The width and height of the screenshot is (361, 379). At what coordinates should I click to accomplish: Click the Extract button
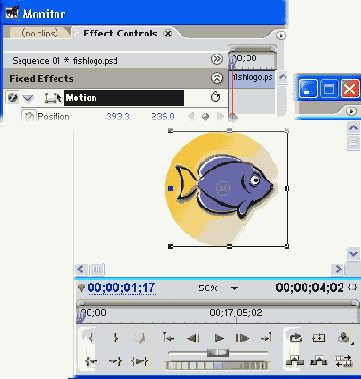(319, 361)
